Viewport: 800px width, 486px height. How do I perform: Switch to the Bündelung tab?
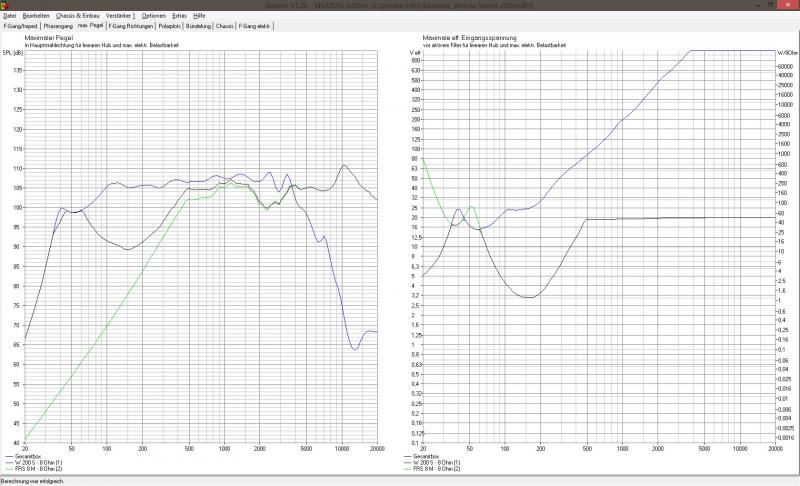[198, 26]
